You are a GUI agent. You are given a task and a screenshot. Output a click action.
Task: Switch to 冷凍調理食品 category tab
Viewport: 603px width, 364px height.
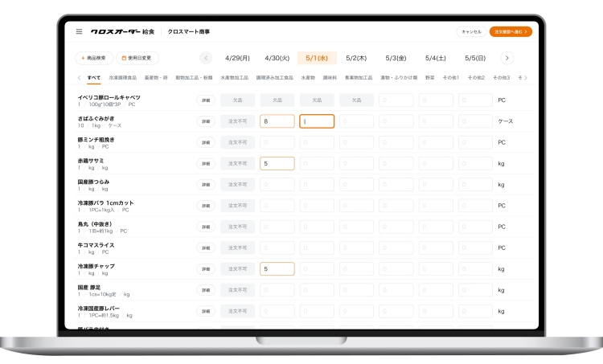(x=122, y=78)
